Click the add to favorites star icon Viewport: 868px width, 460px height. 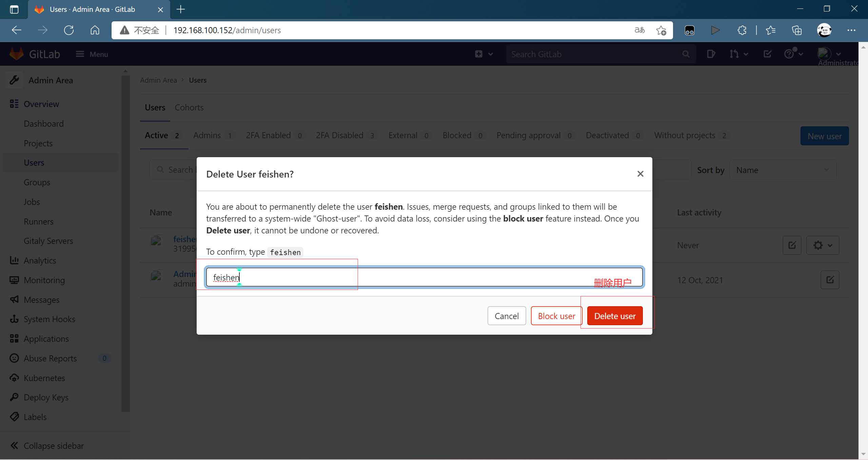tap(661, 30)
